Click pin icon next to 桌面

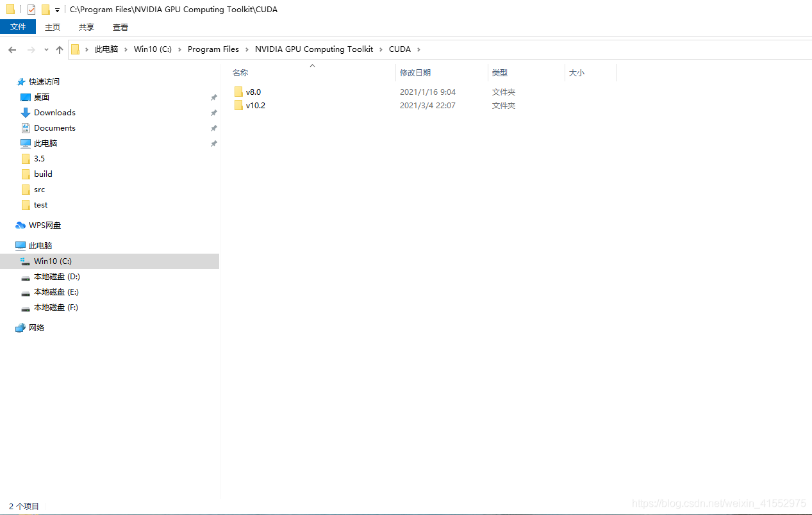(214, 97)
